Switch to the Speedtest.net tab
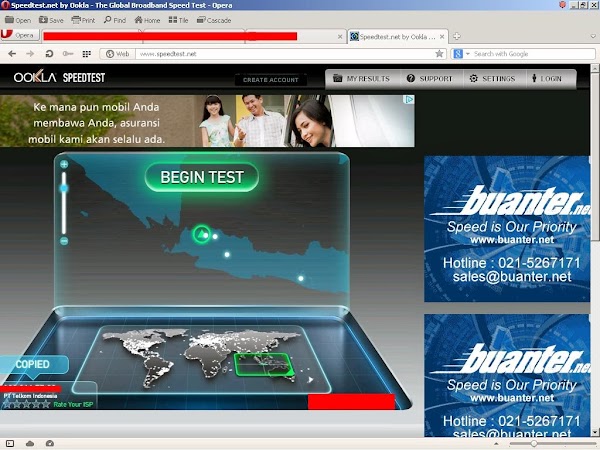Screen dimensions: 600x450 point(396,37)
